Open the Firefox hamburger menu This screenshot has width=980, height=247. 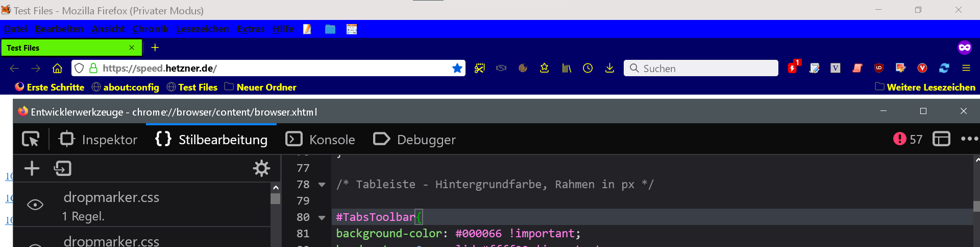[966, 68]
